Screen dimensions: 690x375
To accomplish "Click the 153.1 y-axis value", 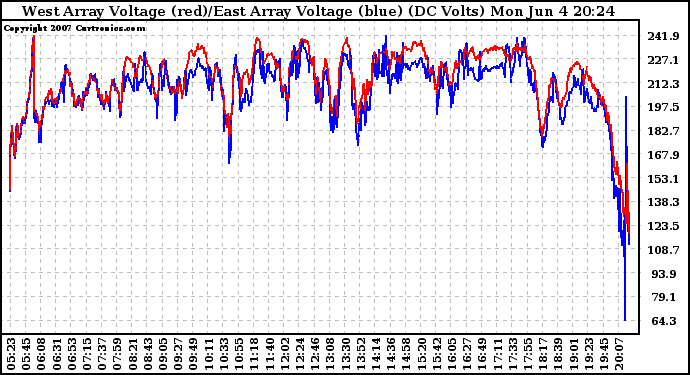I will [x=663, y=179].
